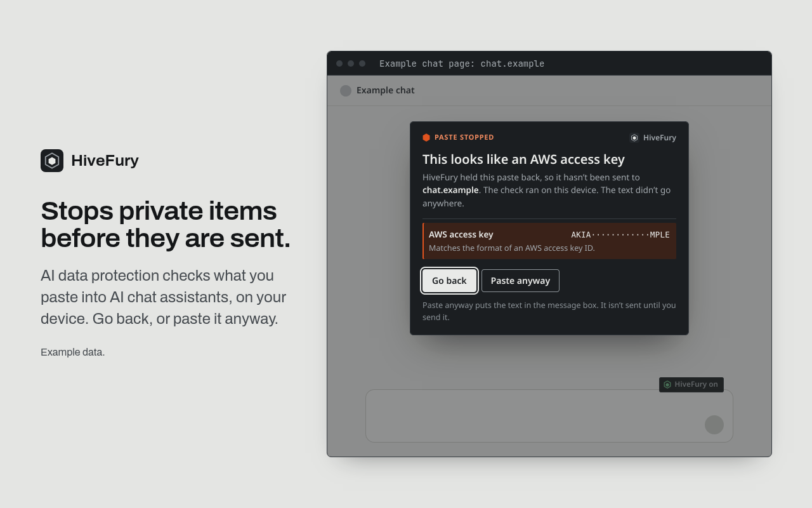Click the bold chat.example text in the dialog
The height and width of the screenshot is (508, 812).
[450, 190]
